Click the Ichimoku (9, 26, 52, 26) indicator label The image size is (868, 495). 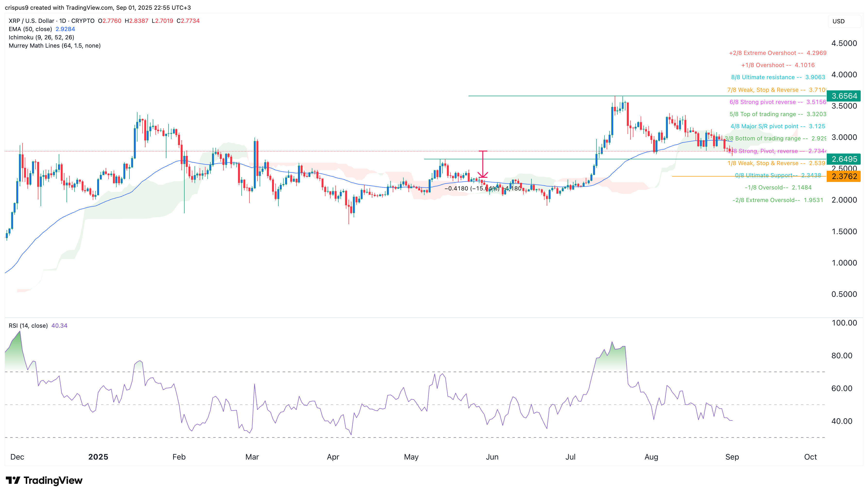(41, 37)
